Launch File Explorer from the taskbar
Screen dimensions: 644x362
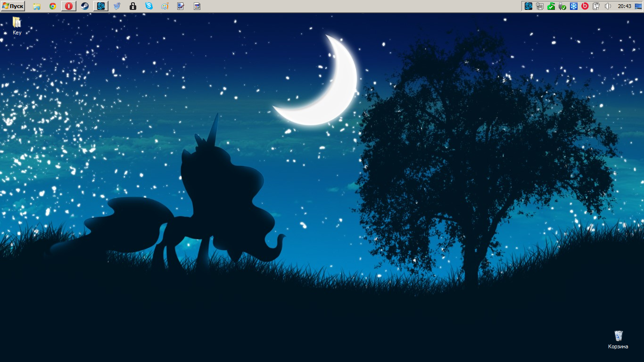(x=36, y=6)
